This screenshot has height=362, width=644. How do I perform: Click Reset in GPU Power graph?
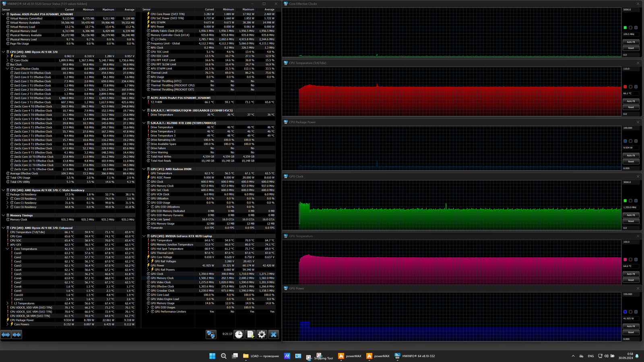[x=631, y=332]
